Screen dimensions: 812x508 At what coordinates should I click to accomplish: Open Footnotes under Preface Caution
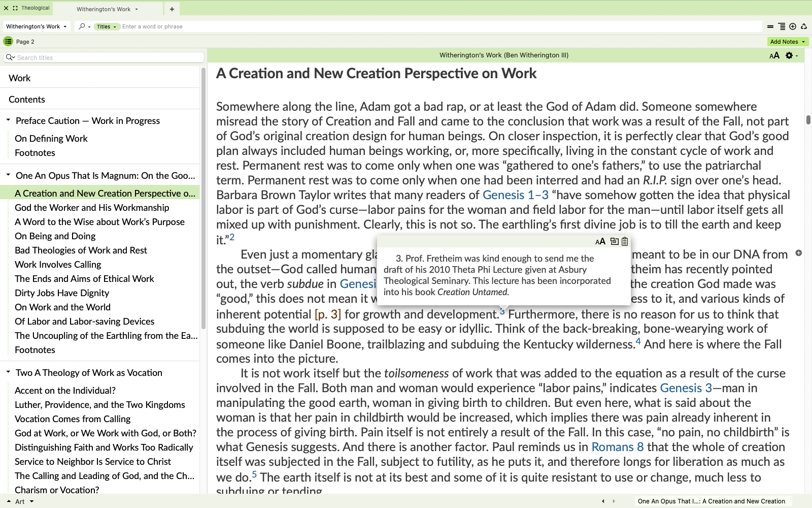pos(35,153)
